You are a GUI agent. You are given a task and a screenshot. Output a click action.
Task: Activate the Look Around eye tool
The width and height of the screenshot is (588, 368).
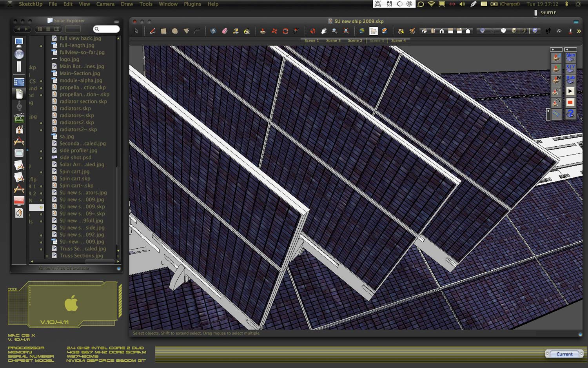(x=559, y=31)
